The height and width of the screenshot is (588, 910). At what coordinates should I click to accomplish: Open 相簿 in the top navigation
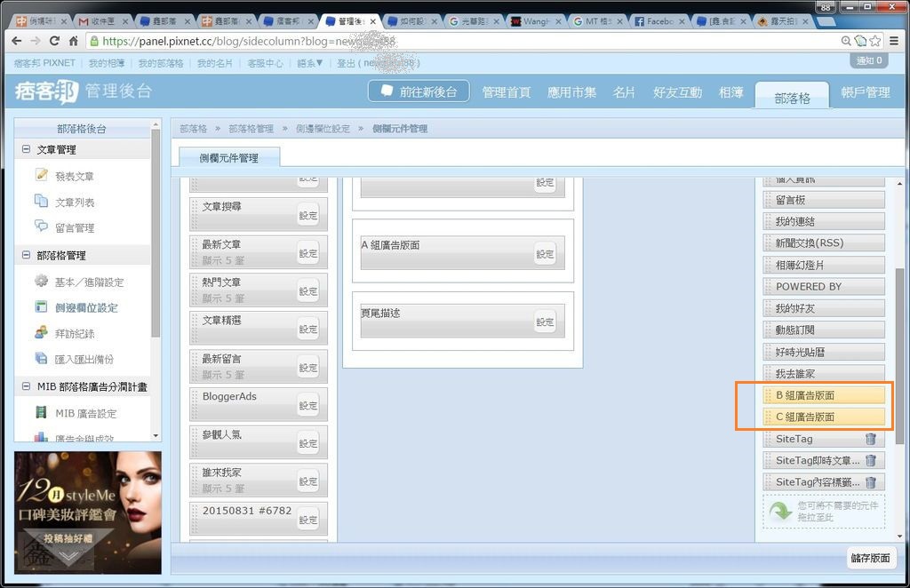point(730,92)
